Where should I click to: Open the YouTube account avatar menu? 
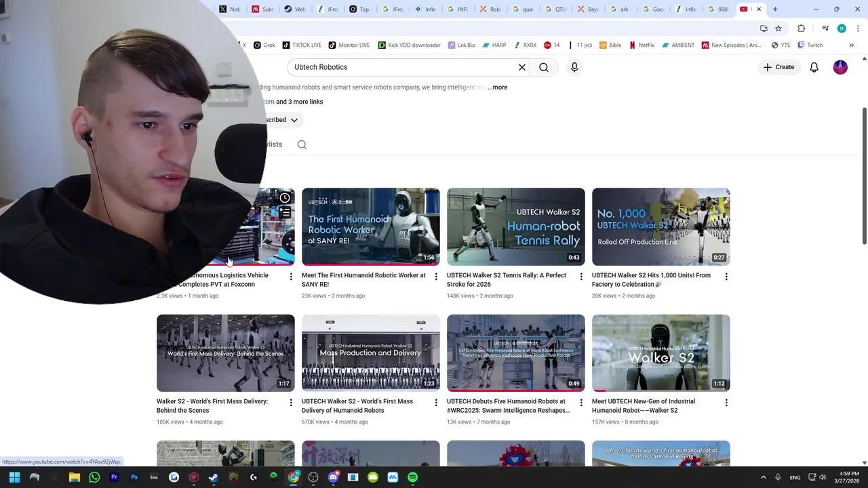pyautogui.click(x=840, y=67)
